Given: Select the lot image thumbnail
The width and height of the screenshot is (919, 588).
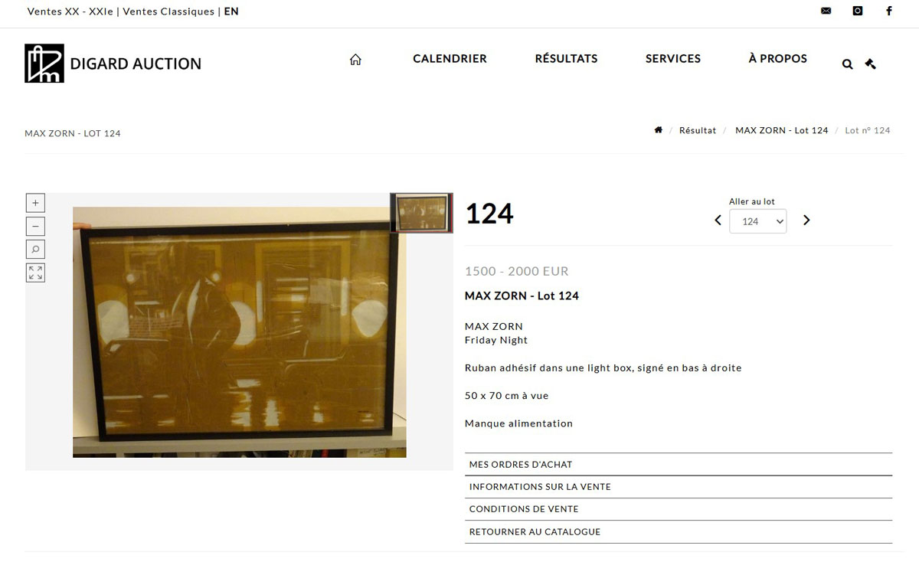Looking at the screenshot, I should click(421, 213).
